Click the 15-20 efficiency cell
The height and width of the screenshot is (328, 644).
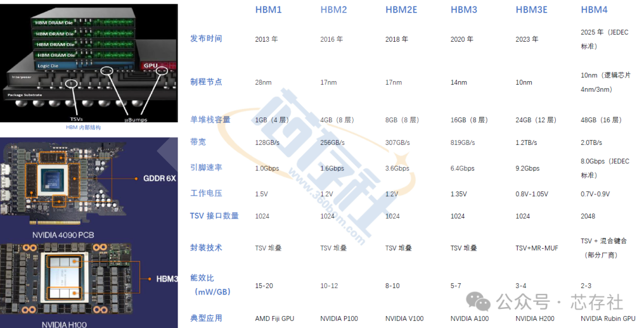264,286
